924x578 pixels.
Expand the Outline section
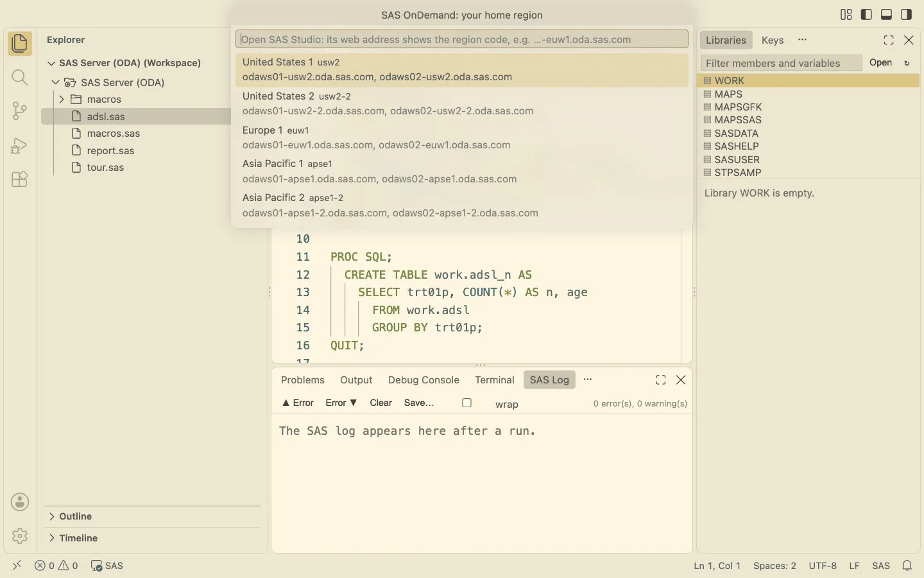point(51,516)
